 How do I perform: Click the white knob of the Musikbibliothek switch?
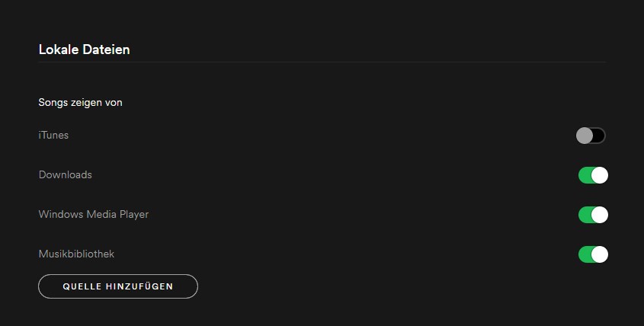[600, 254]
